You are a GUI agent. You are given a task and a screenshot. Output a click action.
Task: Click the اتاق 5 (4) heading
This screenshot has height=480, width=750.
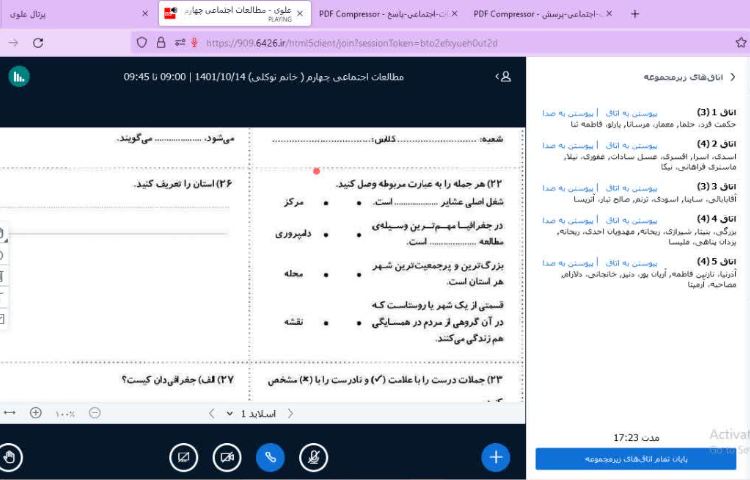(x=716, y=262)
